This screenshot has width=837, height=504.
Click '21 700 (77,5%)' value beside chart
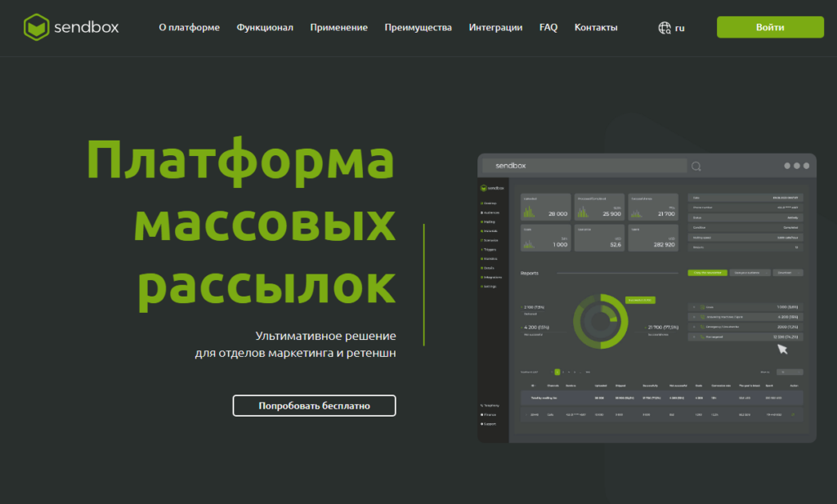point(663,328)
